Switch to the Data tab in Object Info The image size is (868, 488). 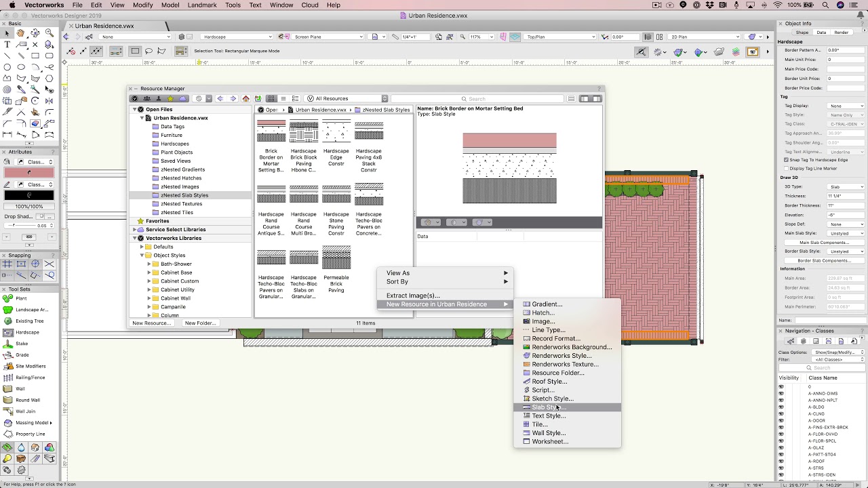(821, 32)
